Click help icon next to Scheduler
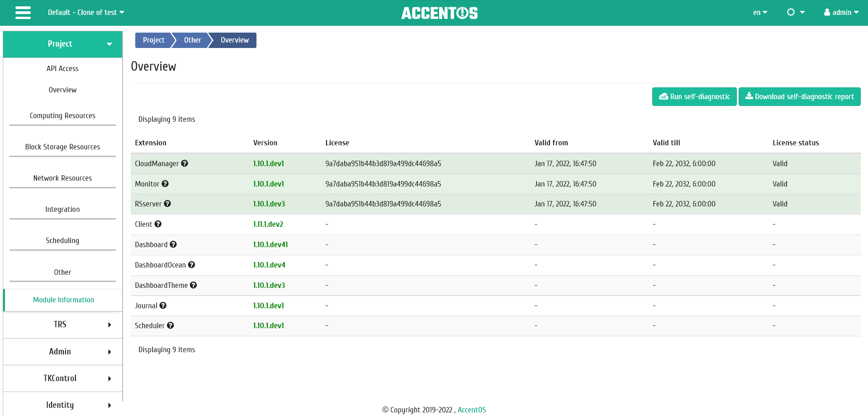This screenshot has height=416, width=868. 171,325
